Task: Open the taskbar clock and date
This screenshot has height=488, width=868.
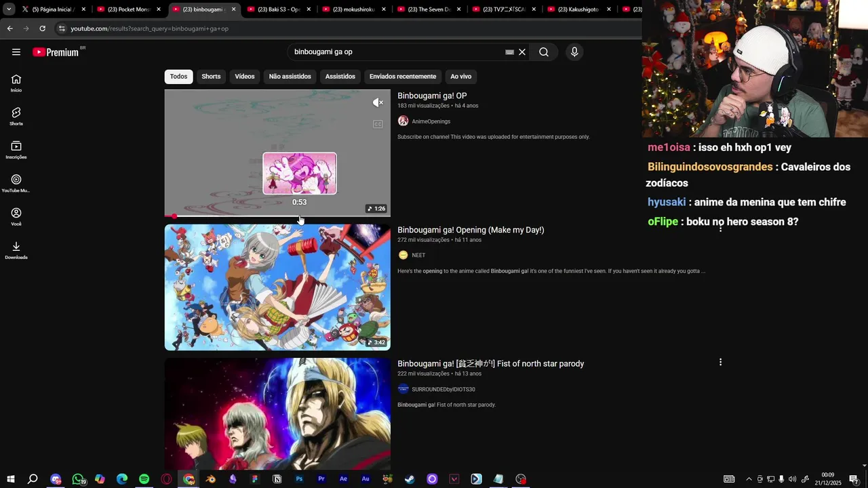Action: click(x=828, y=479)
